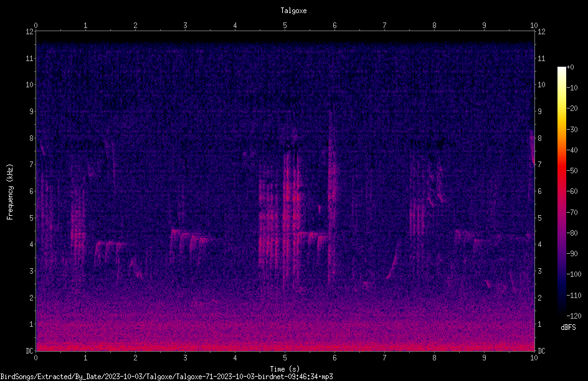Click 'DC' on the left frequency axis
This screenshot has height=381, width=588.
click(29, 351)
